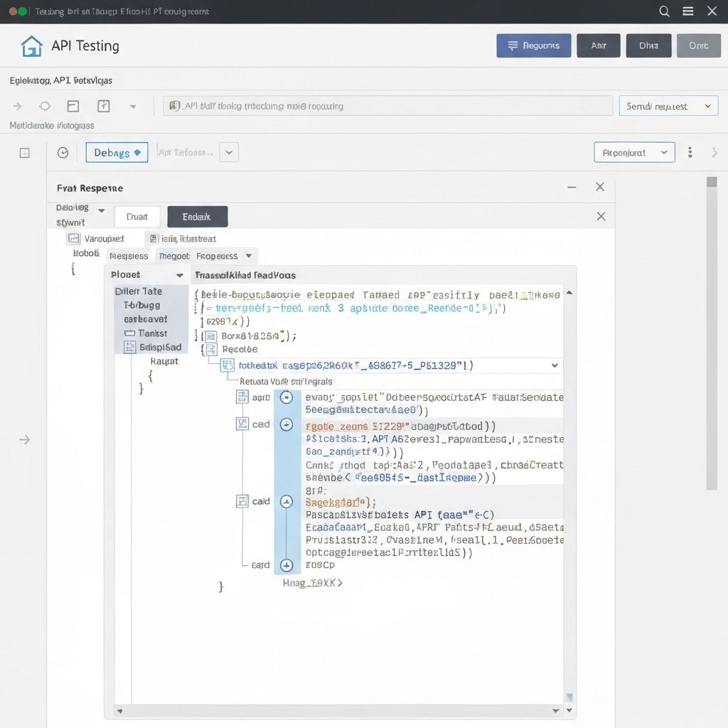Select the Properties tab in the response viewer
The width and height of the screenshot is (728, 728).
click(x=218, y=256)
